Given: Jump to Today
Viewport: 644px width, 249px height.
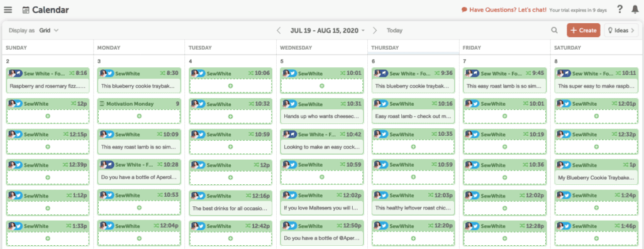Looking at the screenshot, I should pos(394,30).
